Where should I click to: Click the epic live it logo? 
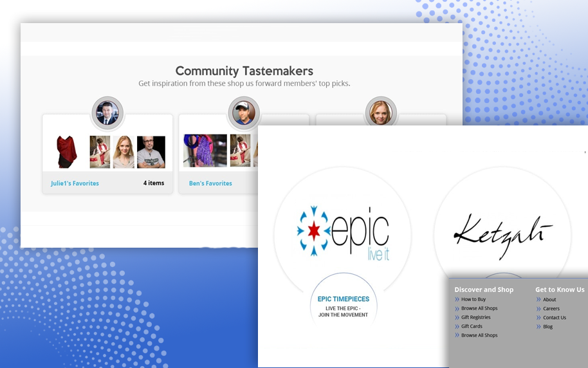343,233
